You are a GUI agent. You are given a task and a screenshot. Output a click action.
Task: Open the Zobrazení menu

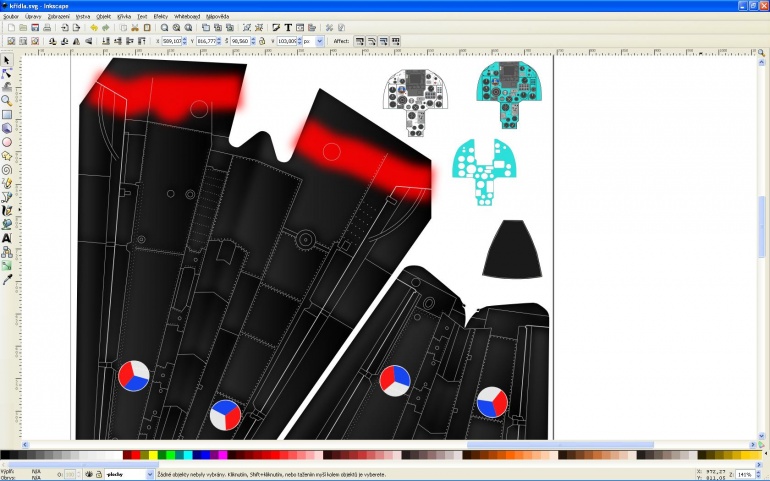(x=58, y=16)
